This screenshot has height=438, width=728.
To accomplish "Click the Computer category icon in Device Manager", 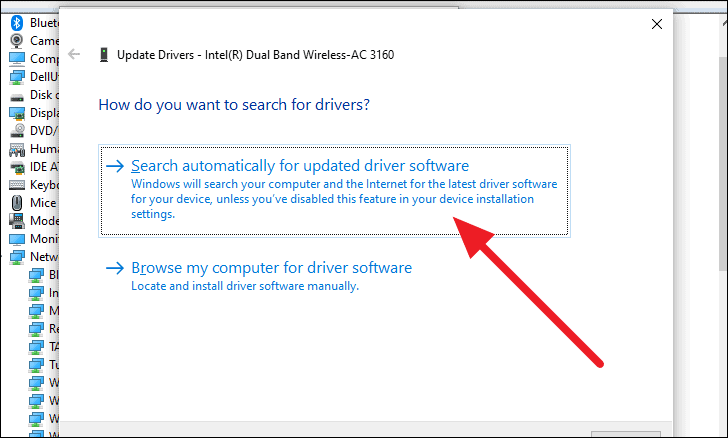I will click(17, 59).
